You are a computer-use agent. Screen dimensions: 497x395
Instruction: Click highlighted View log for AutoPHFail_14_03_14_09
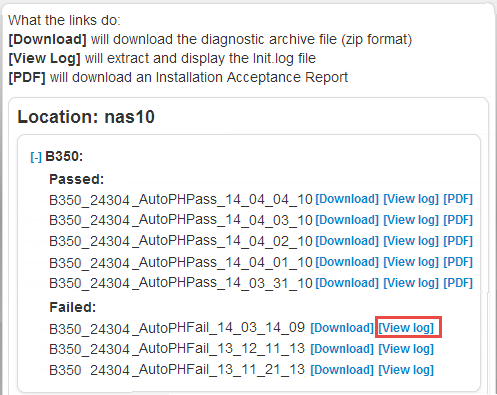click(x=406, y=328)
